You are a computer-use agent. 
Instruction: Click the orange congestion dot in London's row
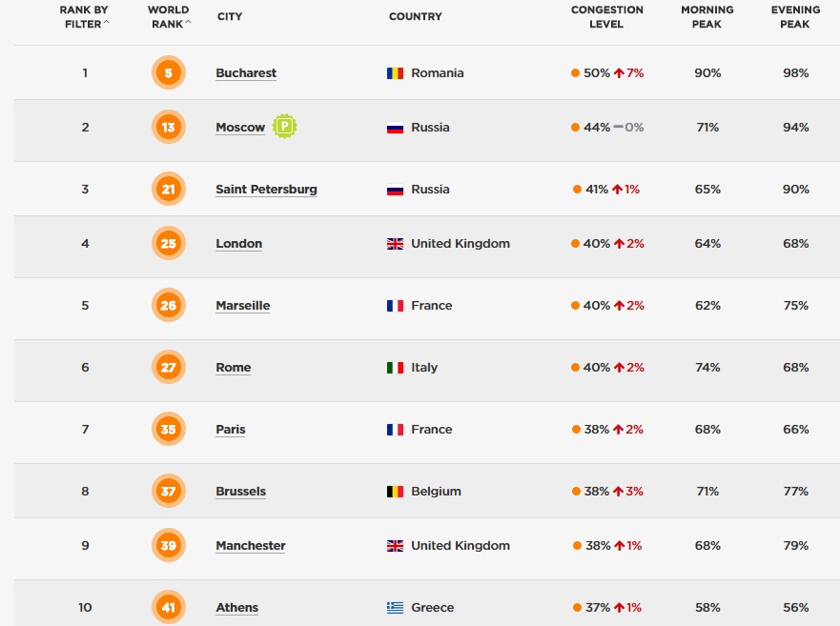[576, 244]
